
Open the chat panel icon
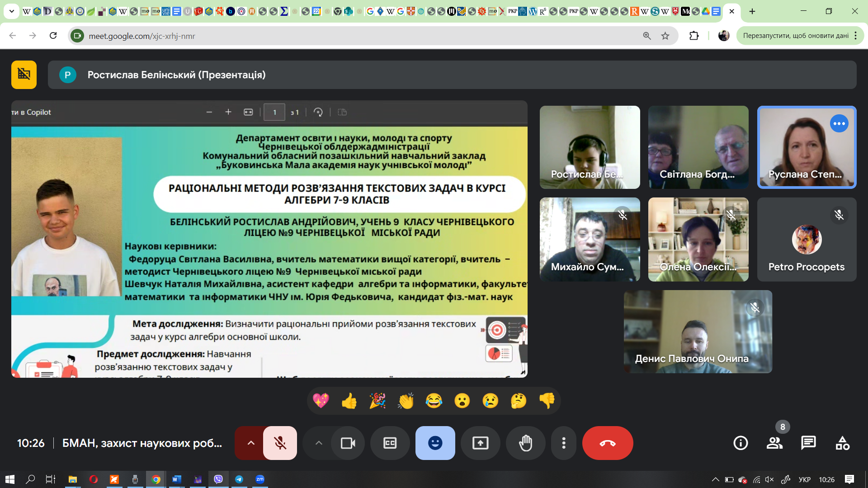coord(808,443)
